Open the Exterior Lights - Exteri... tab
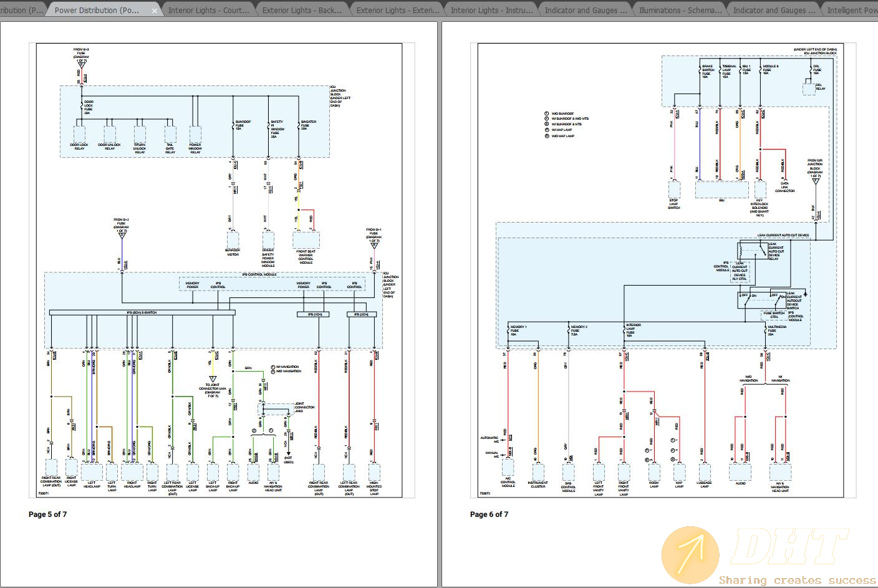The width and height of the screenshot is (878, 588). (397, 10)
